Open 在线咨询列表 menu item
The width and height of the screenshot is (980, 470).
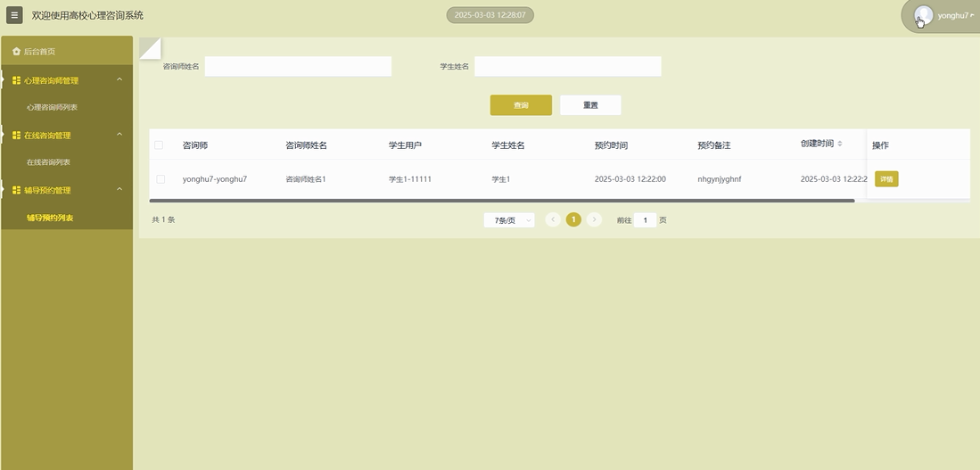[x=48, y=162]
